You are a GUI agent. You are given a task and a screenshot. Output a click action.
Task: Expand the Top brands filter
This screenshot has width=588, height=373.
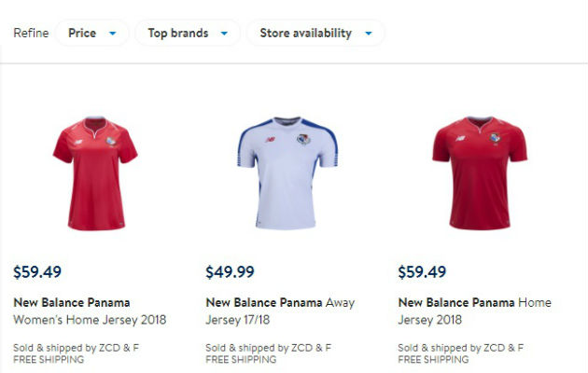coord(187,33)
